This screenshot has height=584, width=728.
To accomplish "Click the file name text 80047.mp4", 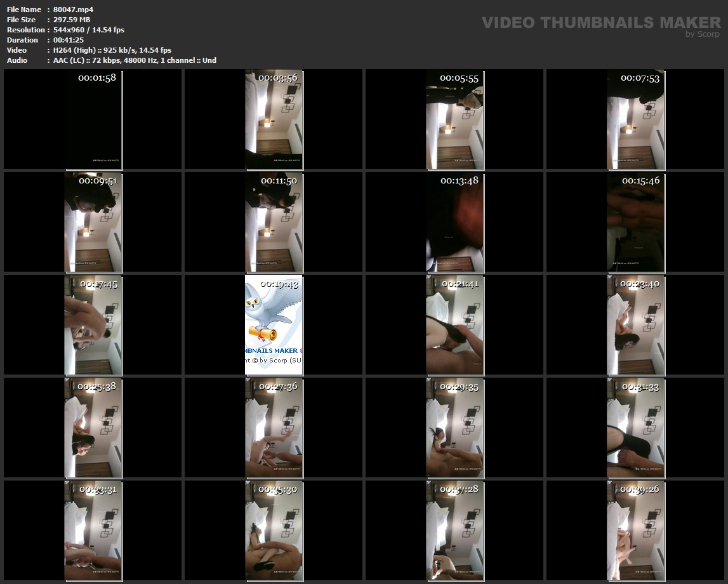I will (x=73, y=10).
